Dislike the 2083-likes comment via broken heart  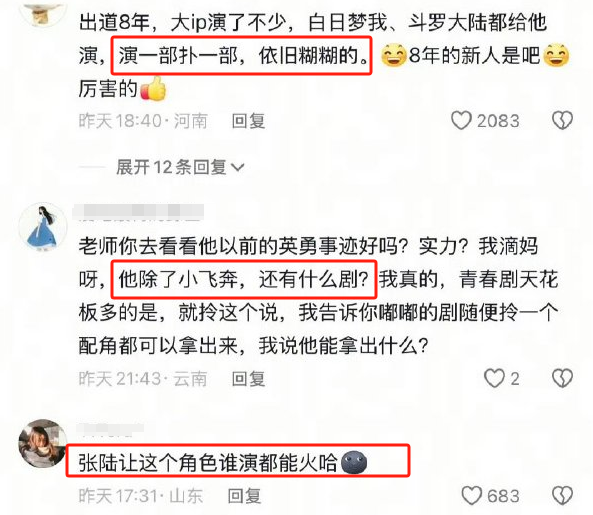[562, 121]
